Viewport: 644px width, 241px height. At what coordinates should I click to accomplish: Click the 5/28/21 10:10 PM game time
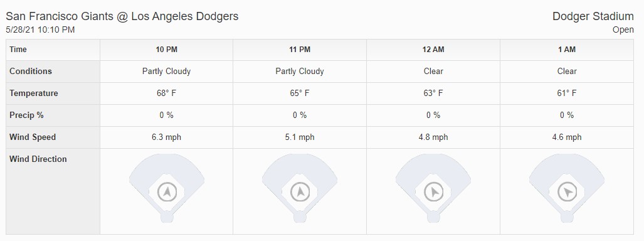click(40, 30)
